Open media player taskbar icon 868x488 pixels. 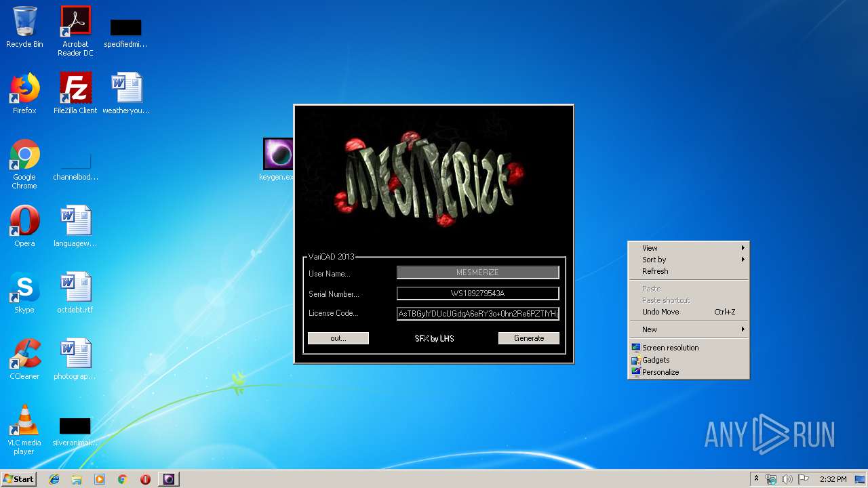coord(100,479)
